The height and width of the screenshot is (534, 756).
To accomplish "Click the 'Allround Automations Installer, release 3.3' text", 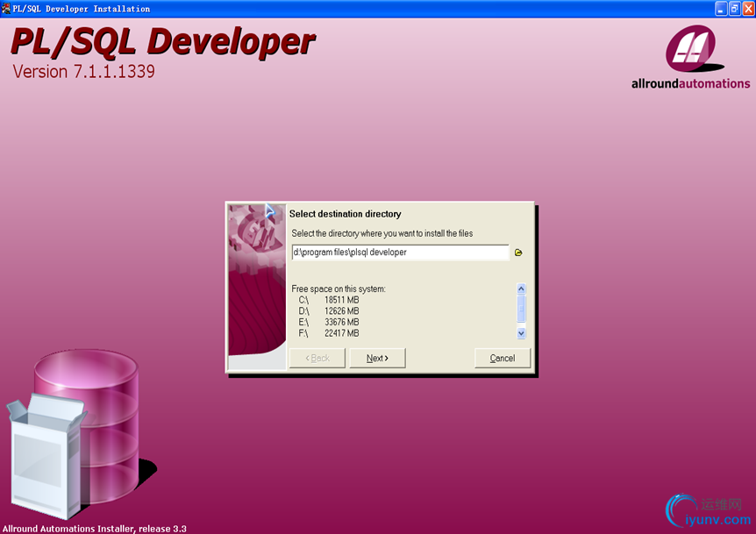I will (x=95, y=529).
